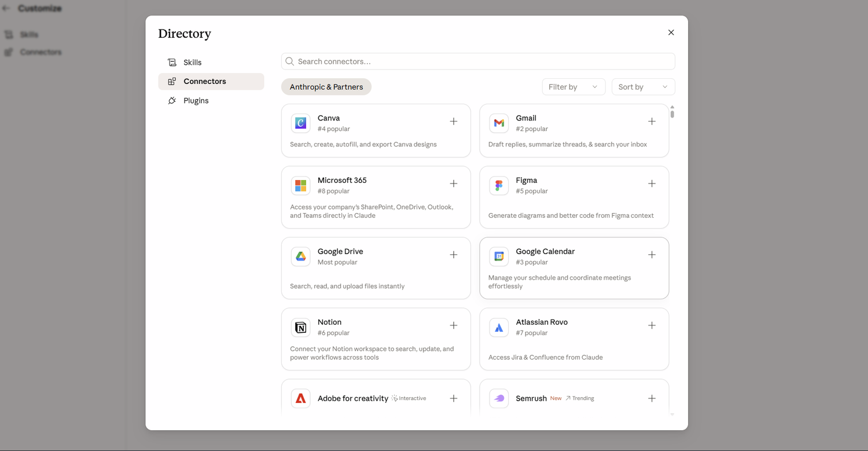
Task: Click 'Most popular' label under Google Drive
Action: click(337, 262)
